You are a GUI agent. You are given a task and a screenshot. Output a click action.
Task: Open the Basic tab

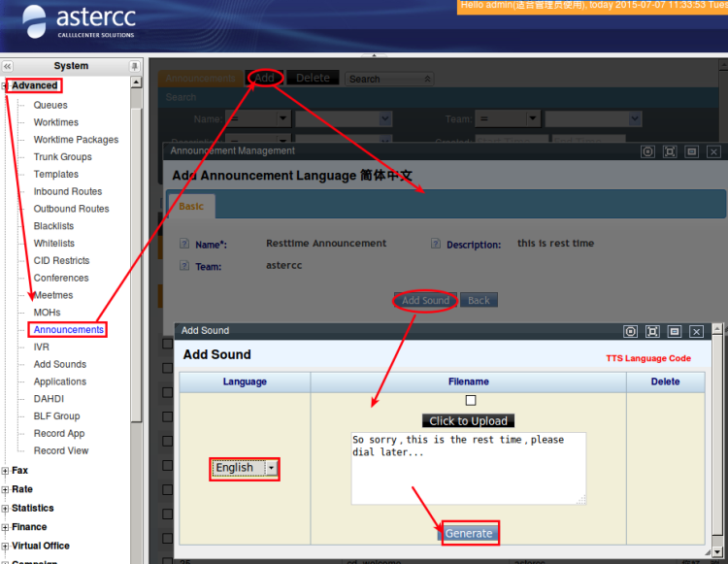191,206
